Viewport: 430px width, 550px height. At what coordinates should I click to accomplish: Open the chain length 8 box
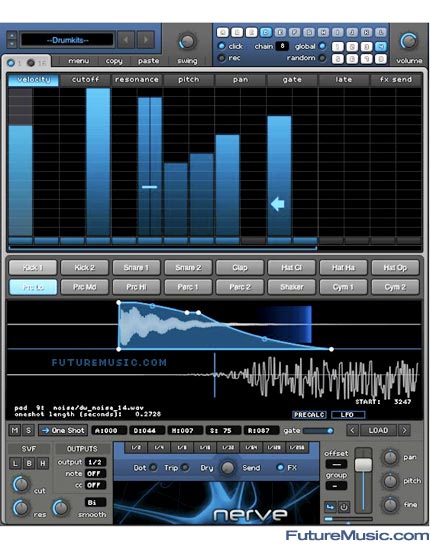(282, 46)
